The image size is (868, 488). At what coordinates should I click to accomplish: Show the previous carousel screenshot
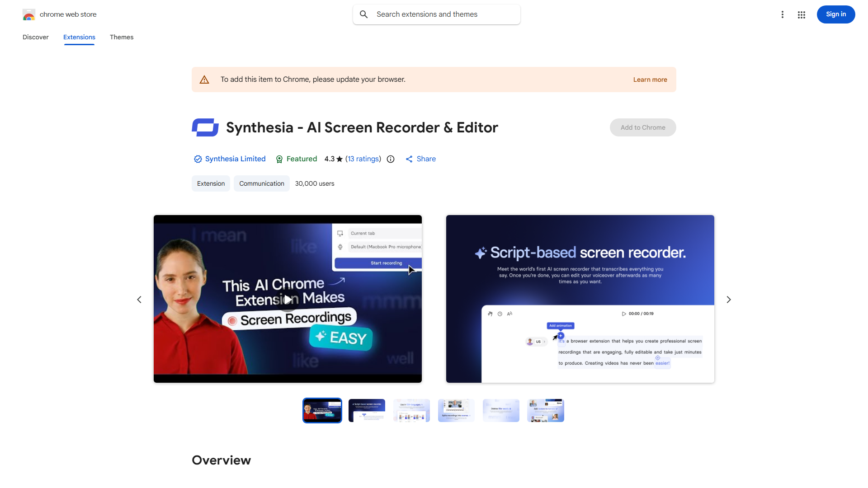click(139, 299)
